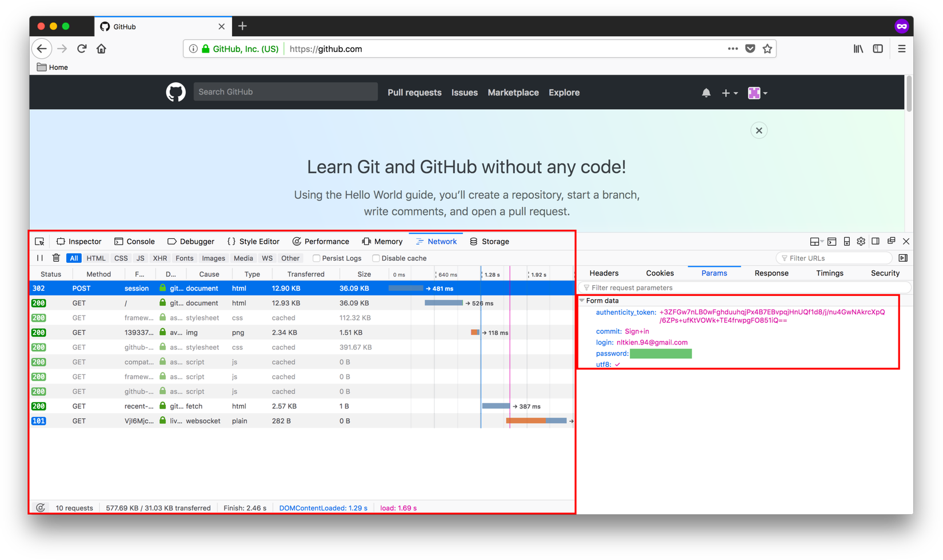Go to browser home page icon

[101, 49]
